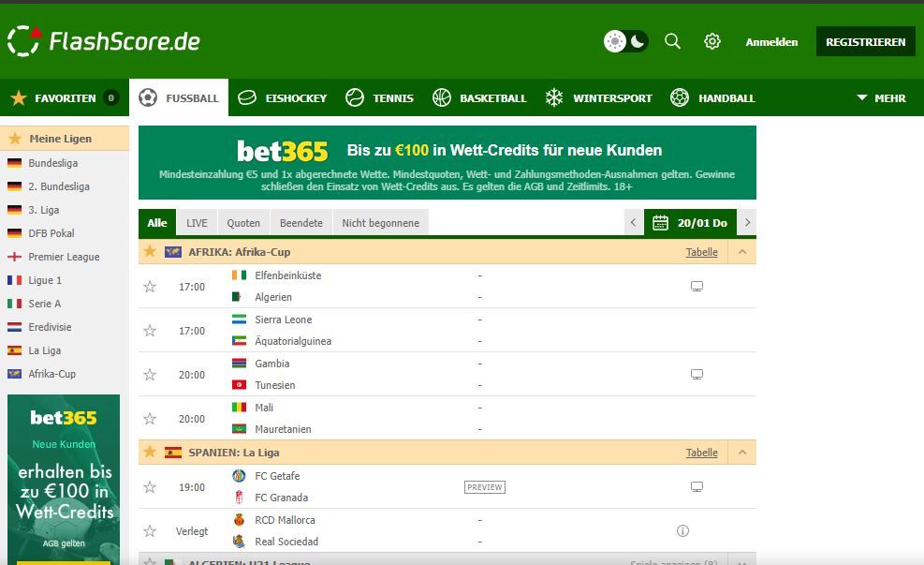Go to previous day arrow
Viewport: 924px width, 565px height.
pos(634,223)
